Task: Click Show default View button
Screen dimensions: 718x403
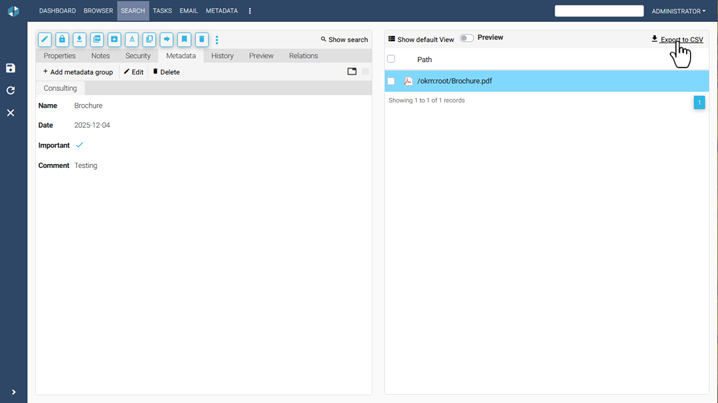Action: (x=421, y=39)
